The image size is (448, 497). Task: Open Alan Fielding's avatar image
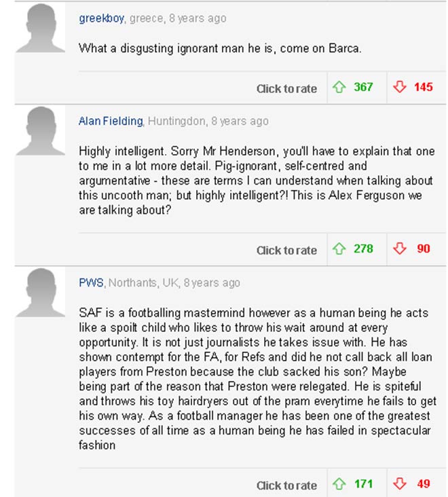pyautogui.click(x=40, y=132)
